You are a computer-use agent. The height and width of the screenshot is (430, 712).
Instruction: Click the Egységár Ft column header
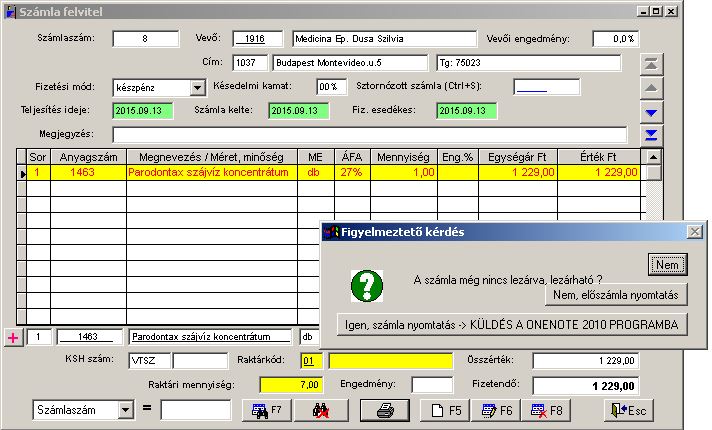tap(518, 157)
